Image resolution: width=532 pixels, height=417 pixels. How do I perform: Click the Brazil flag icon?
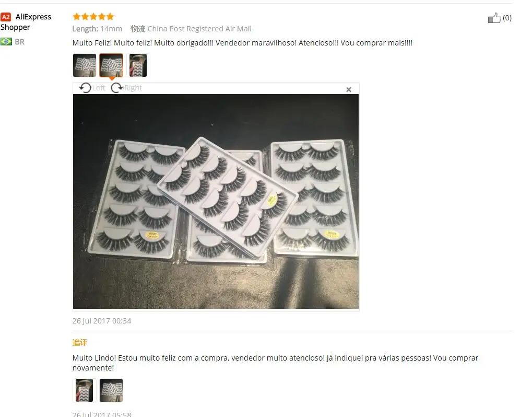(x=6, y=41)
